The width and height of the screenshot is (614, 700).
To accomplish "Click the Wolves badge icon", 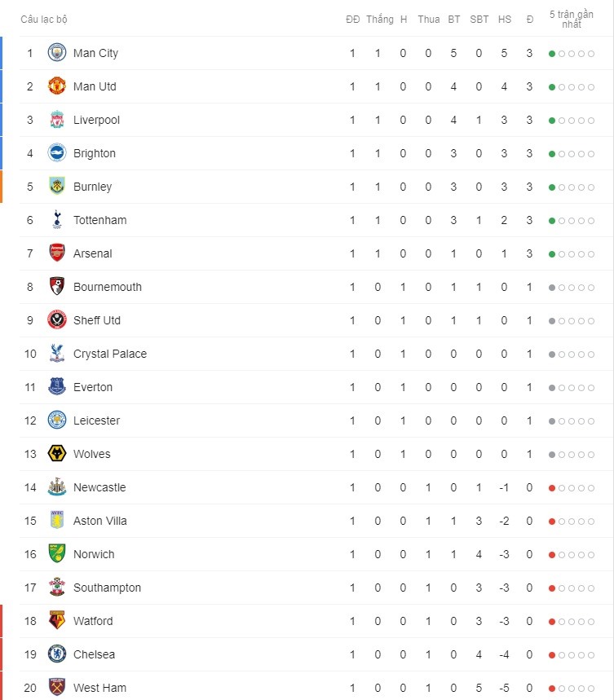I will tap(57, 454).
